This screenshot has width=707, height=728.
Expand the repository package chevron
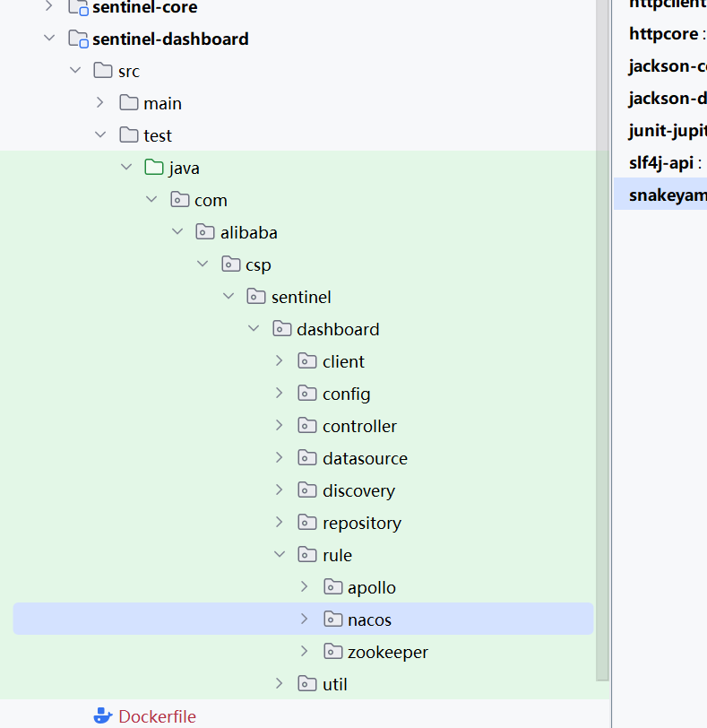(x=279, y=523)
